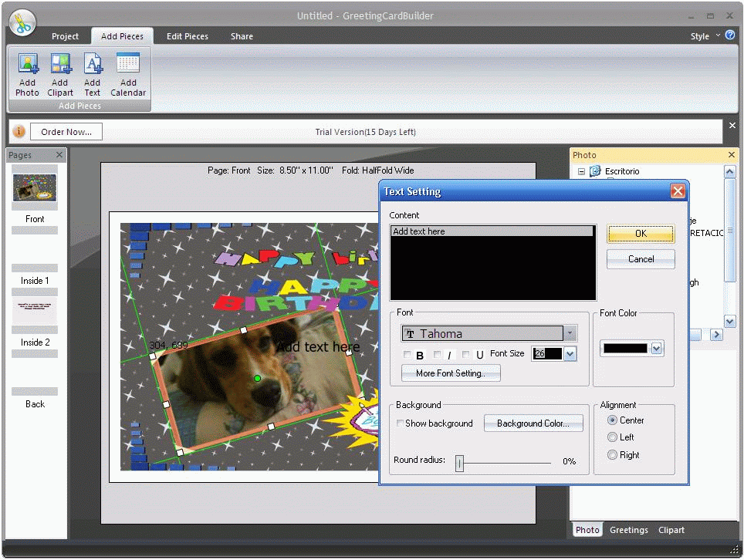
Task: Click the More Font Setting button
Action: coord(450,373)
